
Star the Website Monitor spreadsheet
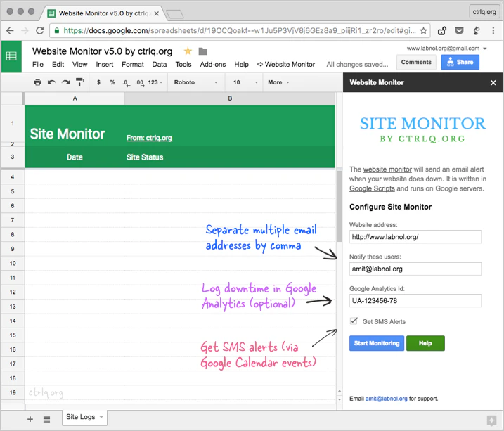188,51
